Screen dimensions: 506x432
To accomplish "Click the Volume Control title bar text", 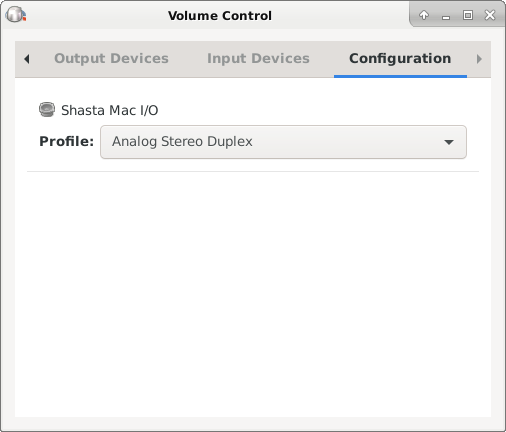I will pyautogui.click(x=220, y=16).
